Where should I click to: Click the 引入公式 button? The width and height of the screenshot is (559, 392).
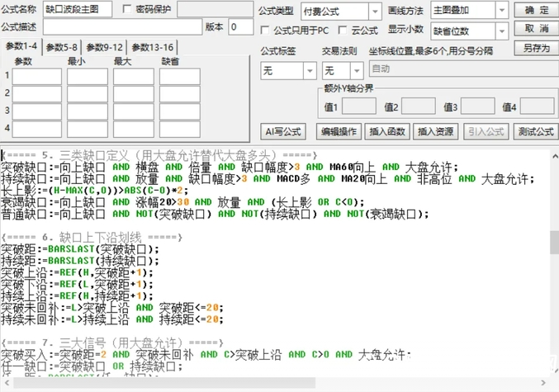point(486,131)
